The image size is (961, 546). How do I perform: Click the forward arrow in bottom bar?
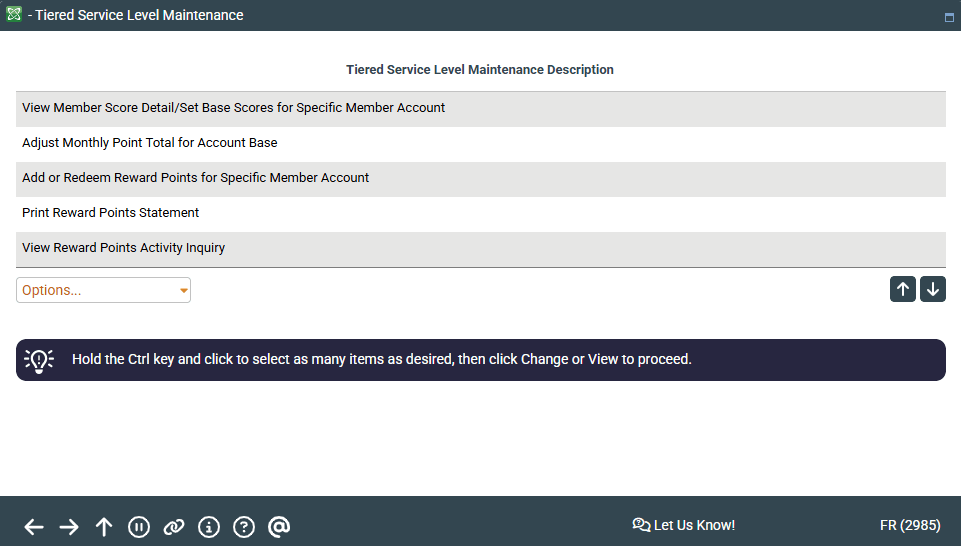coord(69,527)
